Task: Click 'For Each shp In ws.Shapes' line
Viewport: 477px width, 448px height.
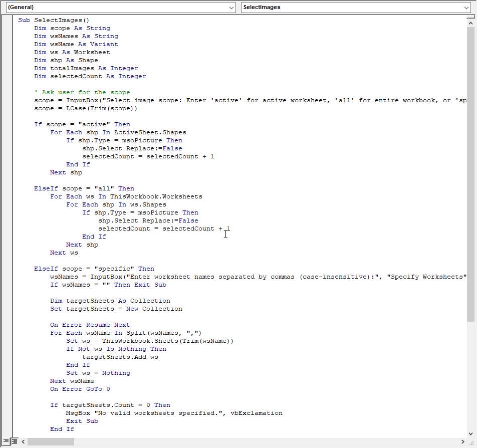Action: [x=116, y=205]
